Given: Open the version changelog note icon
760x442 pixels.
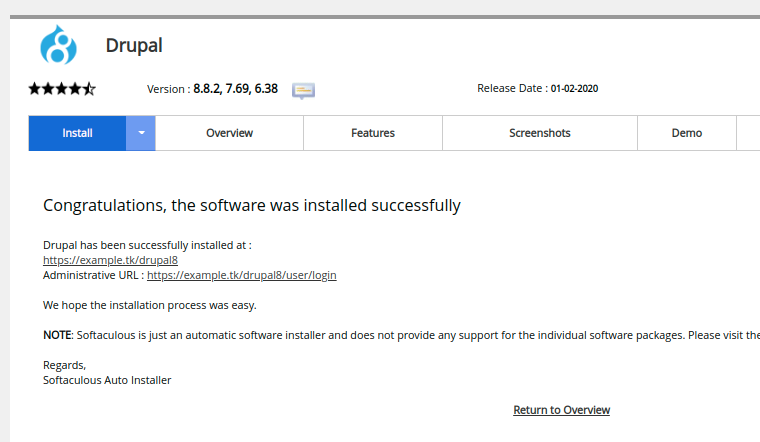Looking at the screenshot, I should (x=303, y=90).
